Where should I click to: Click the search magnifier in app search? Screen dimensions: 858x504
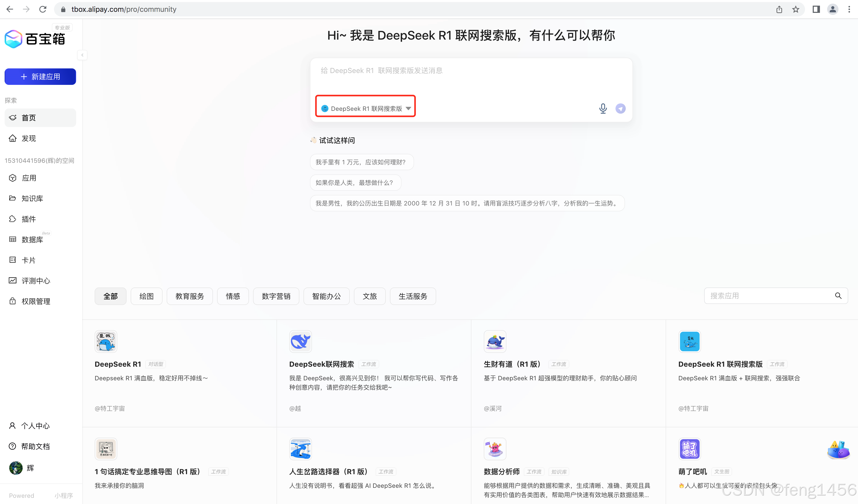point(838,296)
